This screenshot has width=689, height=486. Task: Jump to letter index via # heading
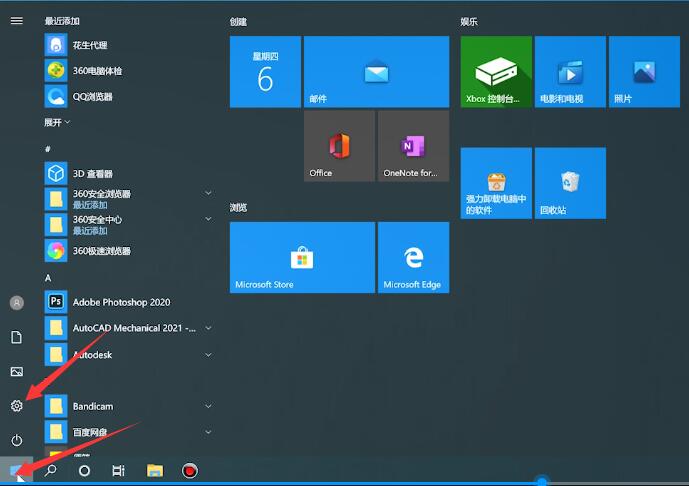click(x=47, y=149)
